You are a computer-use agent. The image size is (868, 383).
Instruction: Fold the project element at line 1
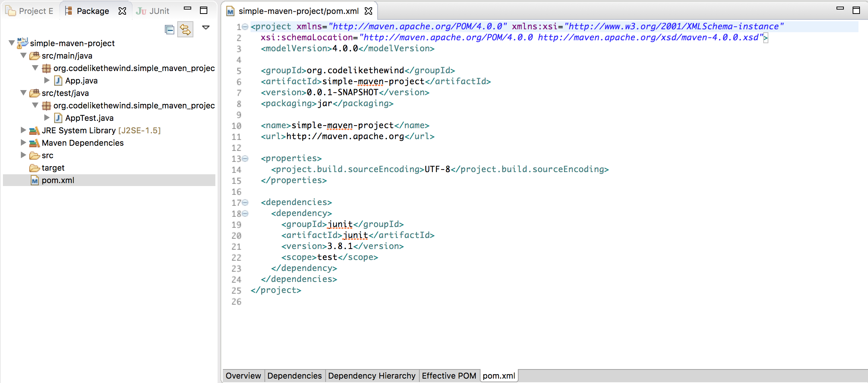coord(245,27)
